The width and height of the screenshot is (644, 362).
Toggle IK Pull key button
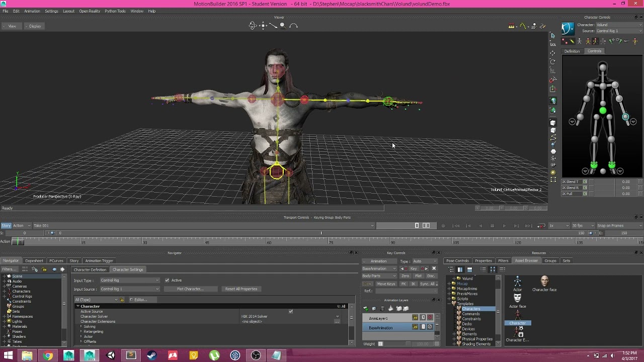pyautogui.click(x=585, y=194)
